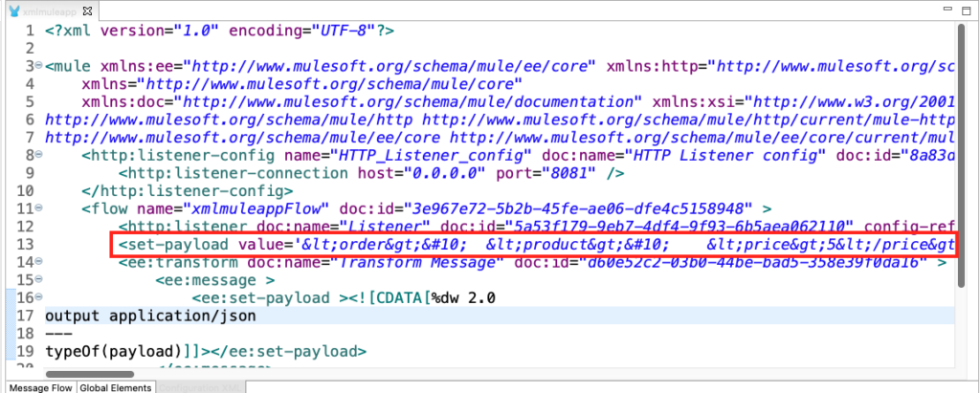Collapse the mule element at line 3

tap(37, 67)
